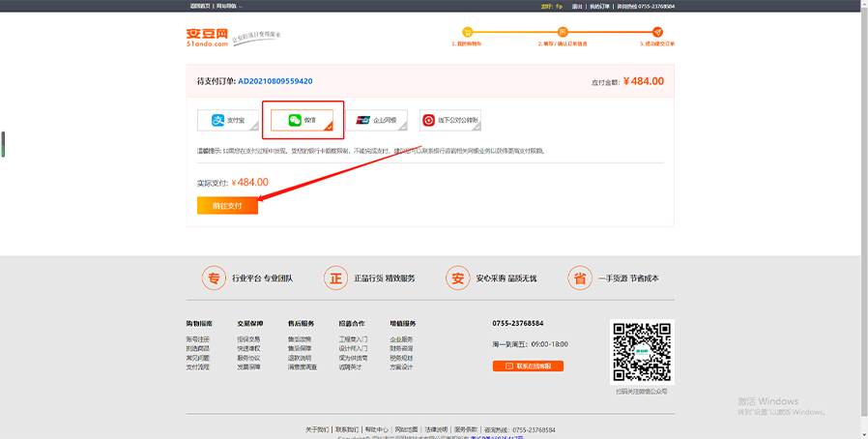Click step label 1. 我的购物车
Screen dimensions: 868x439
(x=467, y=44)
